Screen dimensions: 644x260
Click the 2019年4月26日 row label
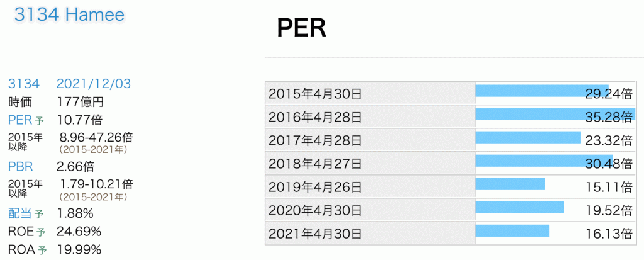(x=315, y=187)
